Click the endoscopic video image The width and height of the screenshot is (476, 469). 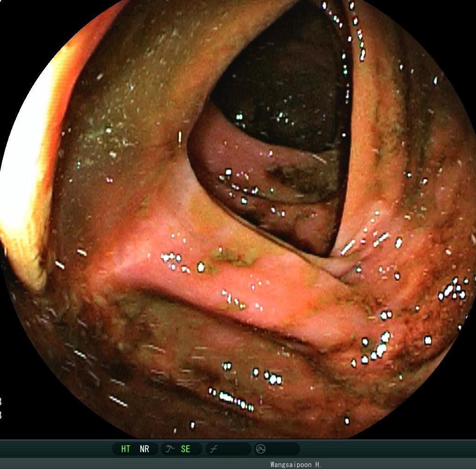click(238, 219)
